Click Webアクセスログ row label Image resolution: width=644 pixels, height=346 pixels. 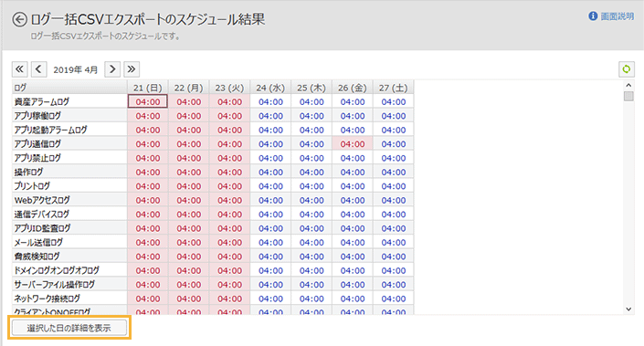coord(42,200)
